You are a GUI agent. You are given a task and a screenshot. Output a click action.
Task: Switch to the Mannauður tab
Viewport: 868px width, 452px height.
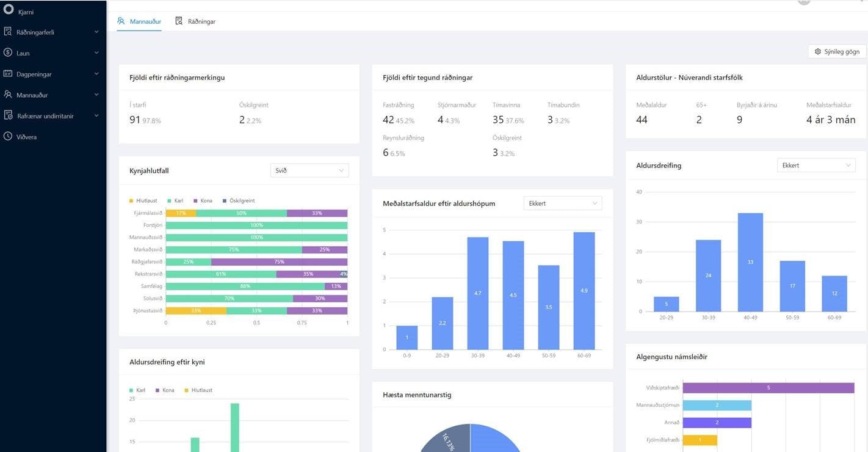coord(139,21)
